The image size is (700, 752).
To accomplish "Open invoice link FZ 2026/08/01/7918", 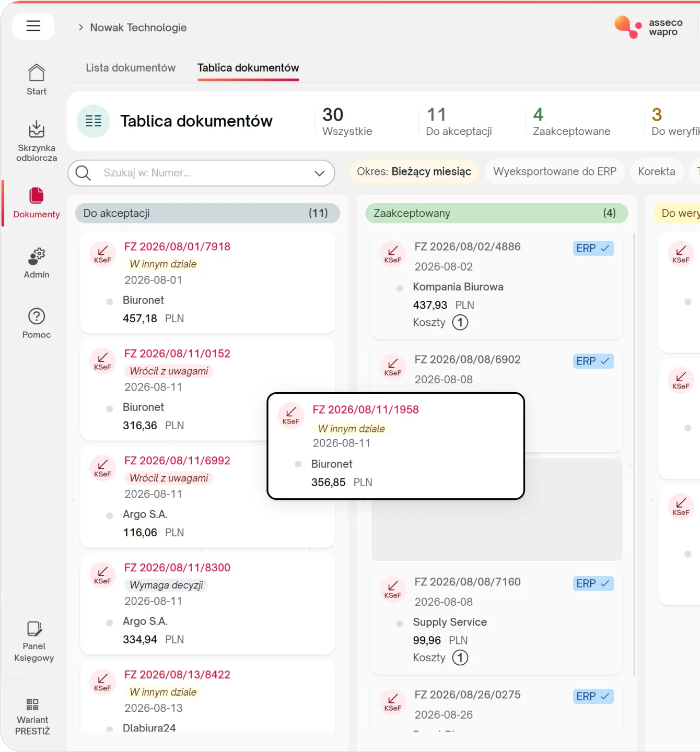I will point(177,246).
